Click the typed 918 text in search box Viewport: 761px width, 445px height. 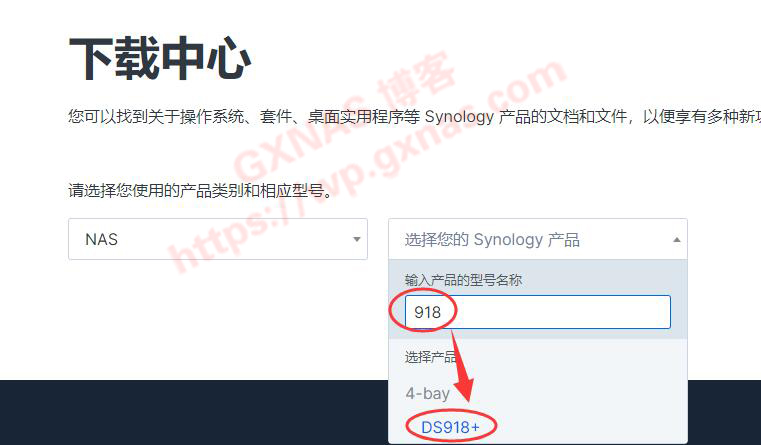click(x=427, y=312)
